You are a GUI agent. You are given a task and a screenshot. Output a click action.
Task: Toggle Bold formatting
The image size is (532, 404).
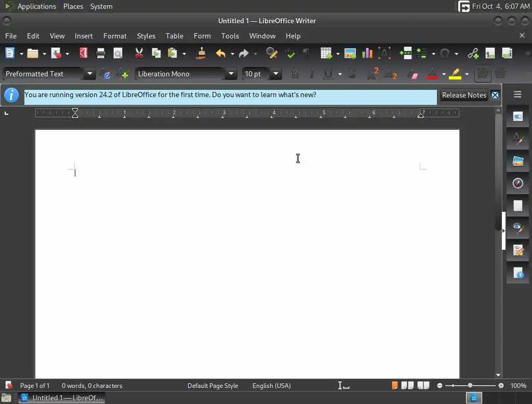[295, 74]
